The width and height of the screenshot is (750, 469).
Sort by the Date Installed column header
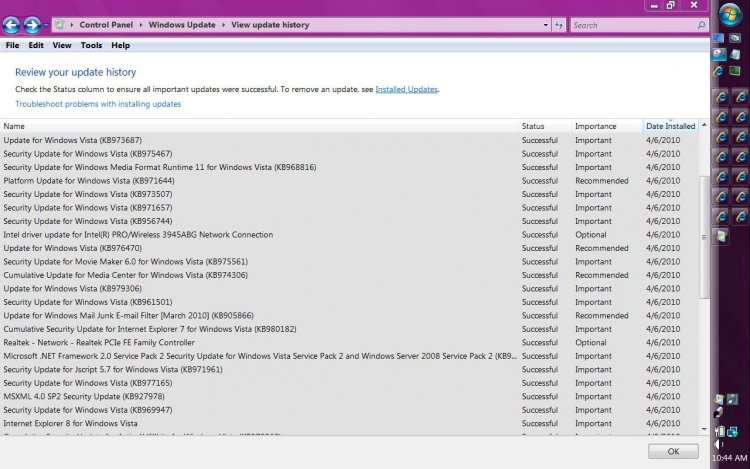(671, 126)
